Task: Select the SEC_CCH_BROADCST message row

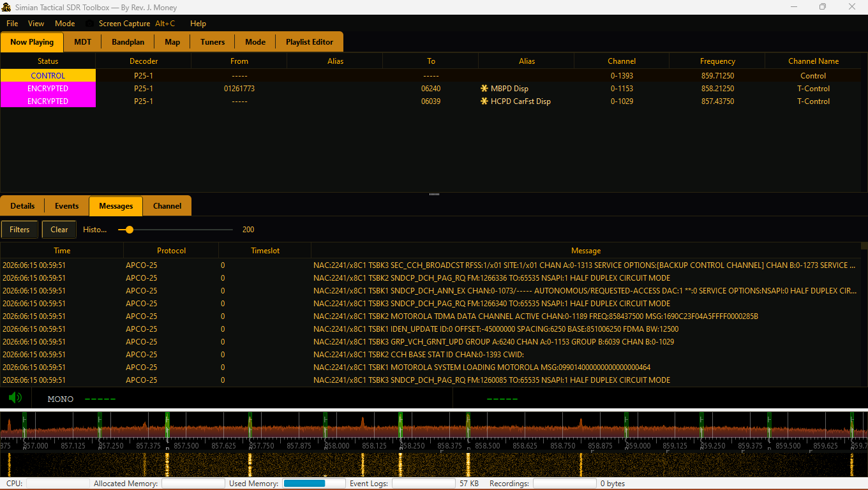Action: (430, 265)
